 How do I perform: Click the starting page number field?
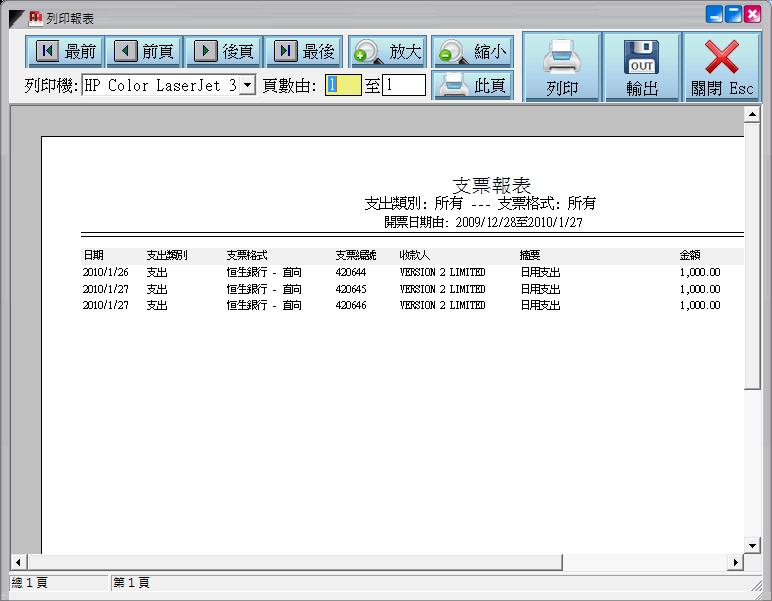point(342,86)
